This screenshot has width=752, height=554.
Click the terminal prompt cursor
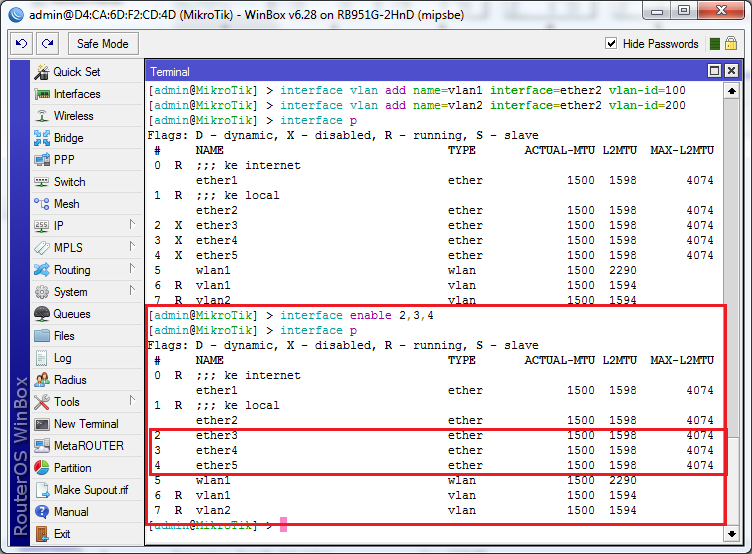pos(283,524)
